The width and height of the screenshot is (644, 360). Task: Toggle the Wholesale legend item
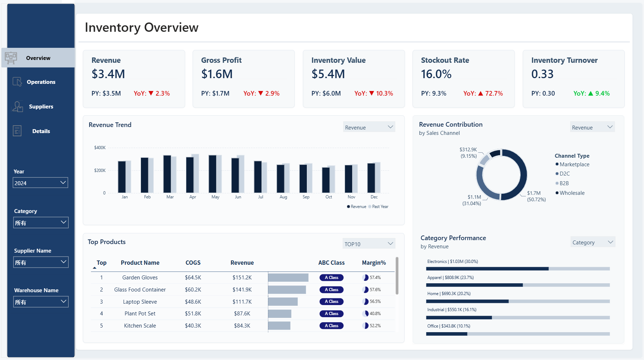(570, 193)
